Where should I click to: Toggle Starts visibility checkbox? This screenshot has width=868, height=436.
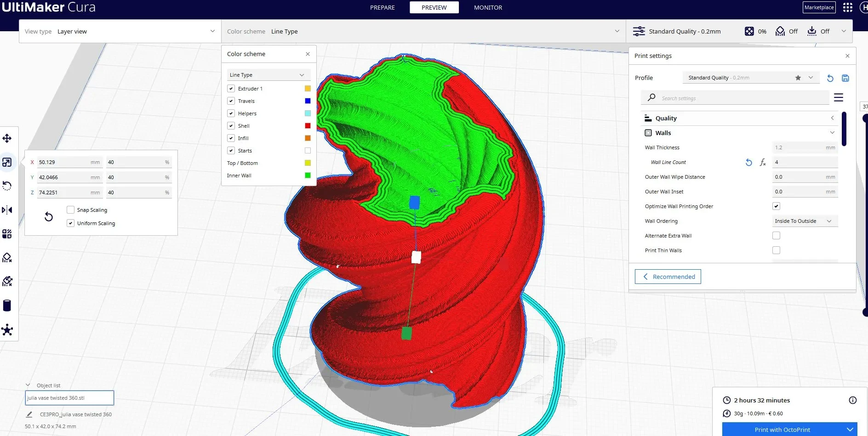pos(231,151)
